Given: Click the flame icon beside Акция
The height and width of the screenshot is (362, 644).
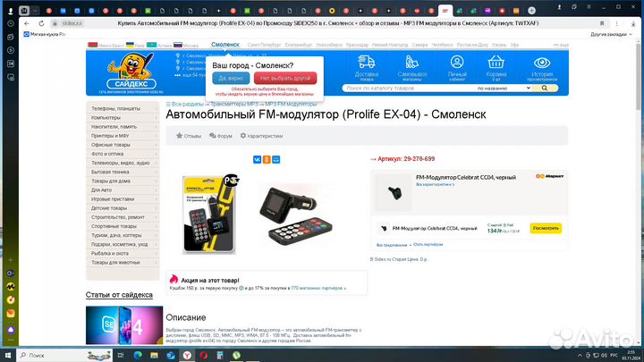Looking at the screenshot, I should (x=174, y=280).
